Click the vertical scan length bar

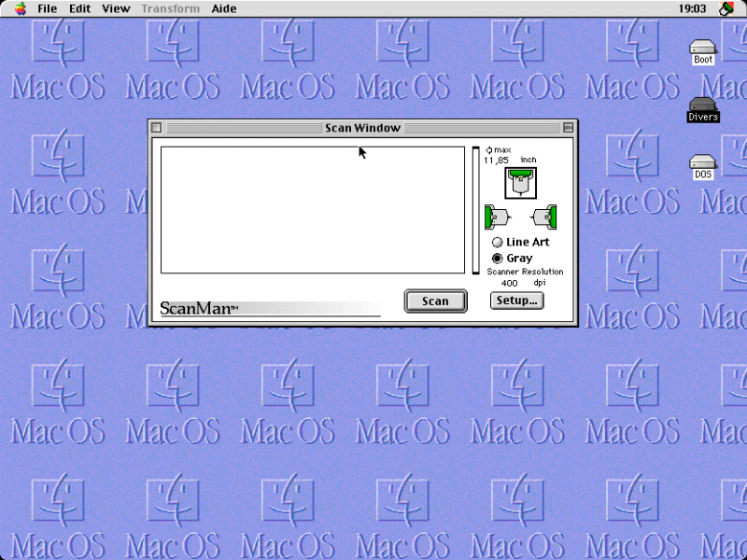pos(475,210)
